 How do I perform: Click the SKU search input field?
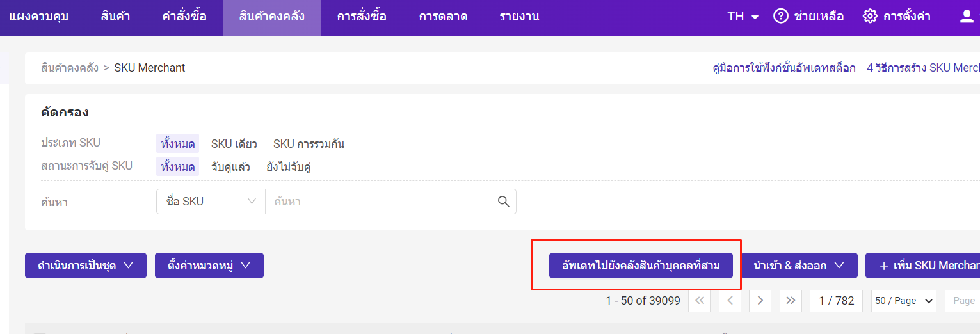click(381, 202)
